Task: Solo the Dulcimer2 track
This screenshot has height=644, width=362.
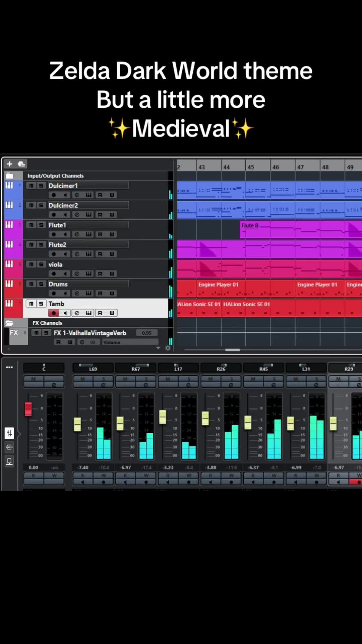Action: tap(41, 205)
